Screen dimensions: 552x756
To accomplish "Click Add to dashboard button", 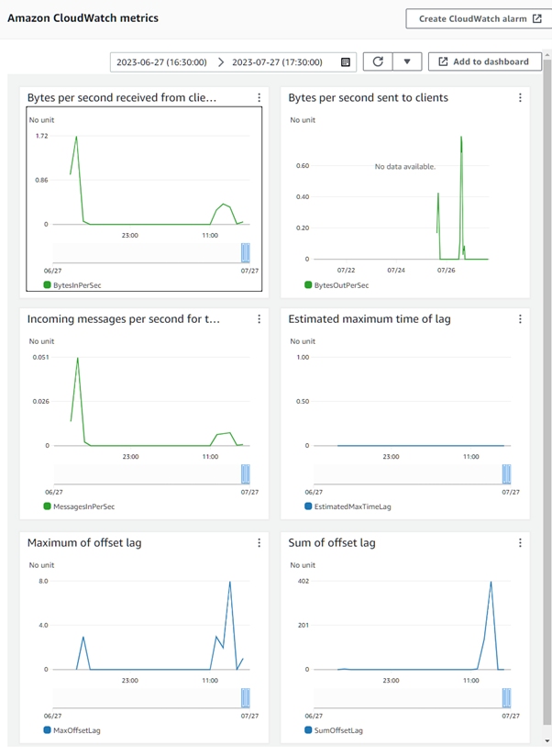I will [x=484, y=62].
